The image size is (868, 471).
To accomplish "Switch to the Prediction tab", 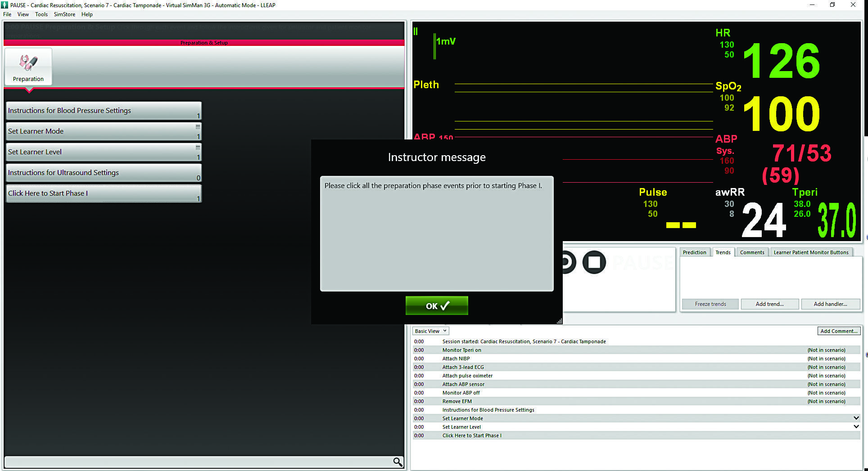I will [x=694, y=252].
